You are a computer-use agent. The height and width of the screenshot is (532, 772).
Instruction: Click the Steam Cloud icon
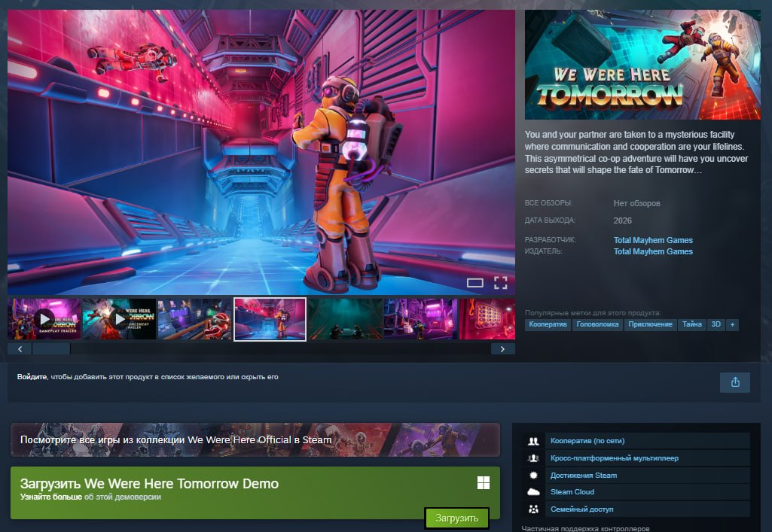(534, 492)
